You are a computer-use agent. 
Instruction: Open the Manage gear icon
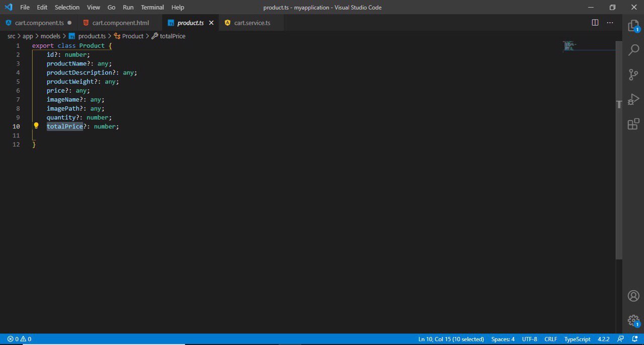(x=633, y=320)
